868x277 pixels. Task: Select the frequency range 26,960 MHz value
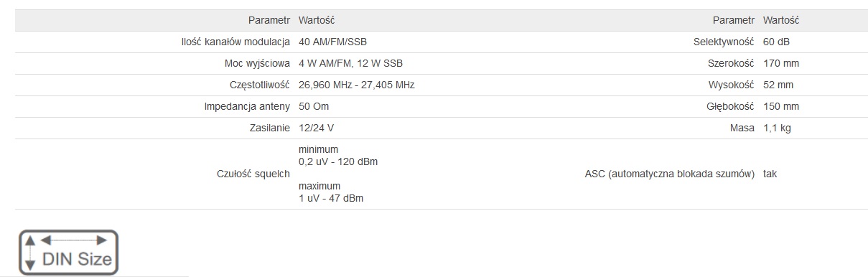click(357, 85)
